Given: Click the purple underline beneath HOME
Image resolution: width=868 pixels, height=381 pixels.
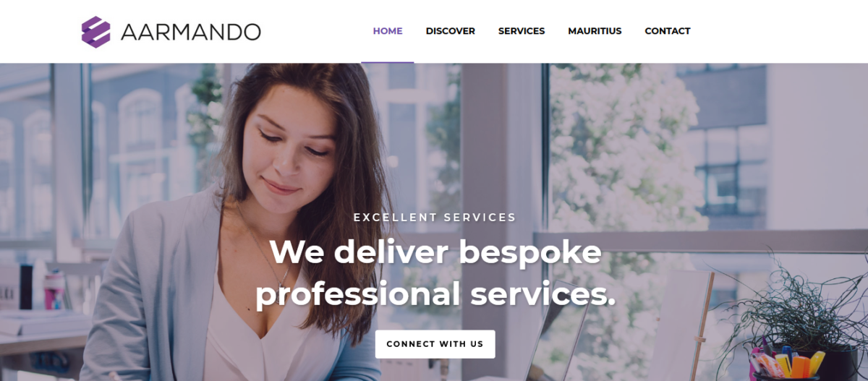Looking at the screenshot, I should click(x=388, y=62).
